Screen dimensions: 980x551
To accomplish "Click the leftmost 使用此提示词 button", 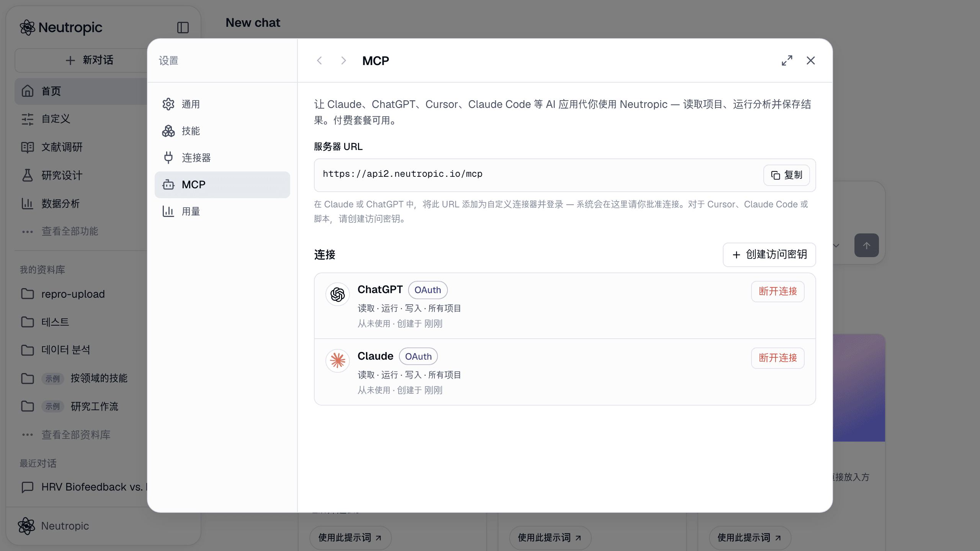I will 350,538.
